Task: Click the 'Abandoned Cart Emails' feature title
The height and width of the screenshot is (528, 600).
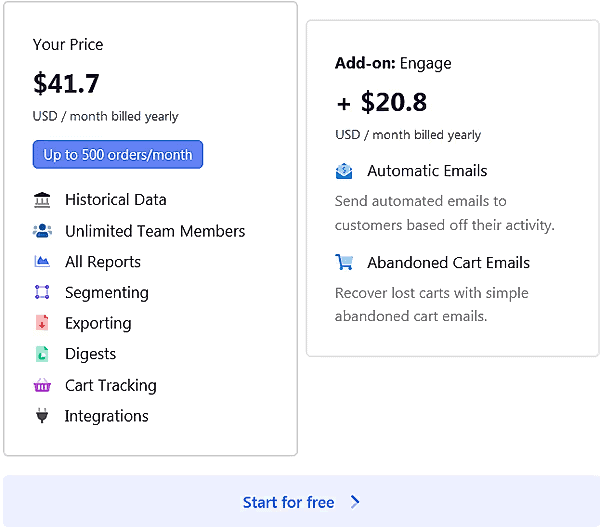Action: pyautogui.click(x=448, y=262)
